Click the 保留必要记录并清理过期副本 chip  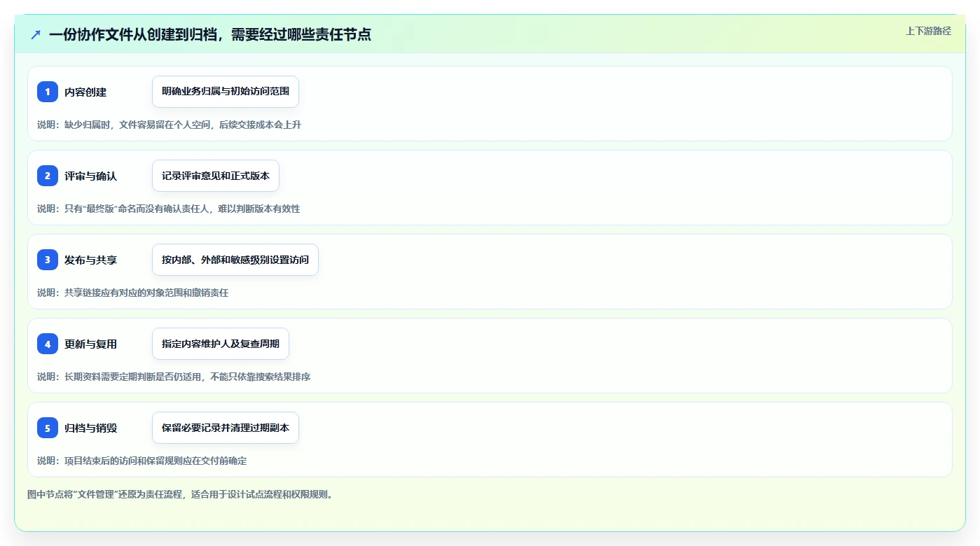click(226, 428)
